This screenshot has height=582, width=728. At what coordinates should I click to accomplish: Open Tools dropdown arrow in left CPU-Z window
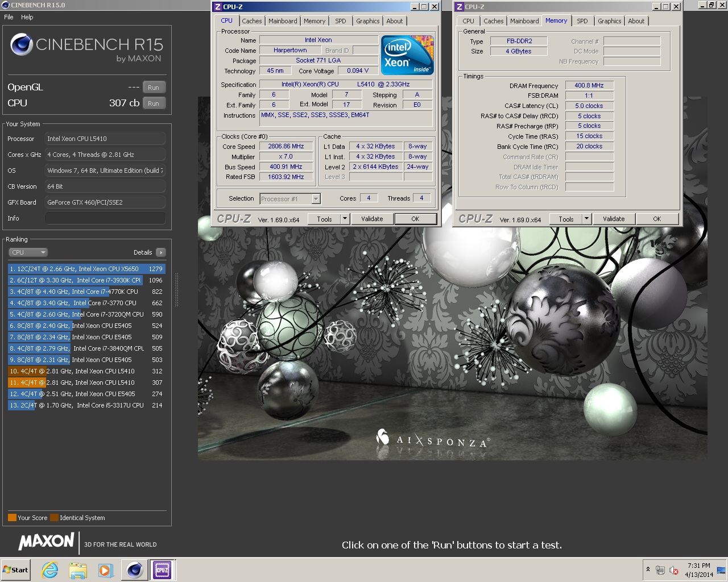(x=345, y=219)
